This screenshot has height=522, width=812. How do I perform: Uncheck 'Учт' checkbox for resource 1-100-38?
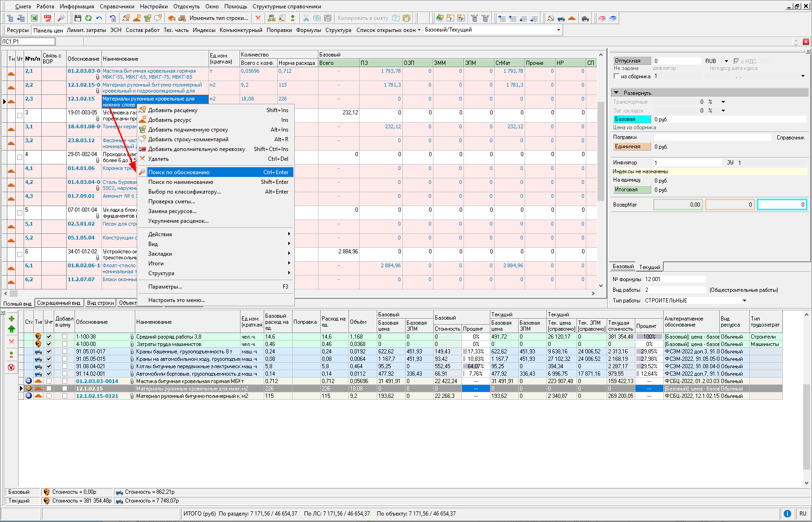pos(49,337)
